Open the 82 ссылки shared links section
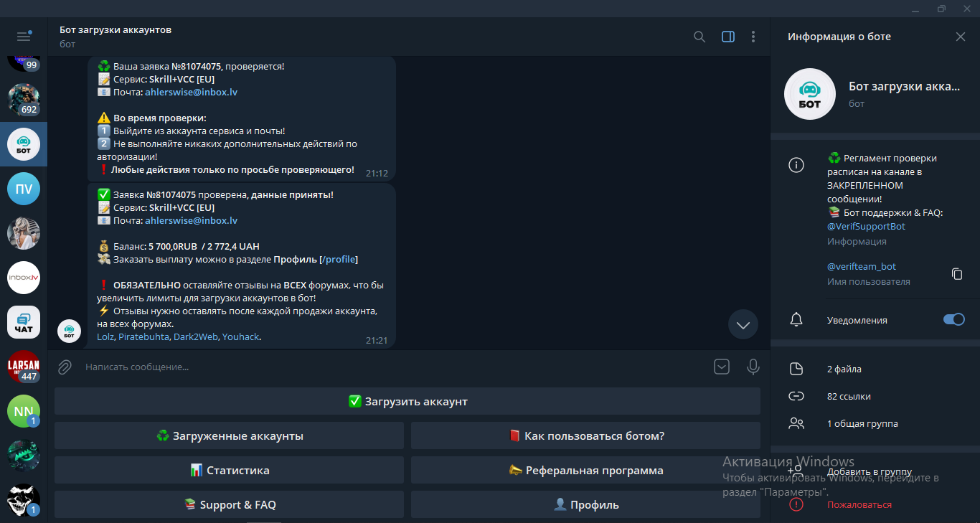Image resolution: width=980 pixels, height=523 pixels. pyautogui.click(x=849, y=396)
